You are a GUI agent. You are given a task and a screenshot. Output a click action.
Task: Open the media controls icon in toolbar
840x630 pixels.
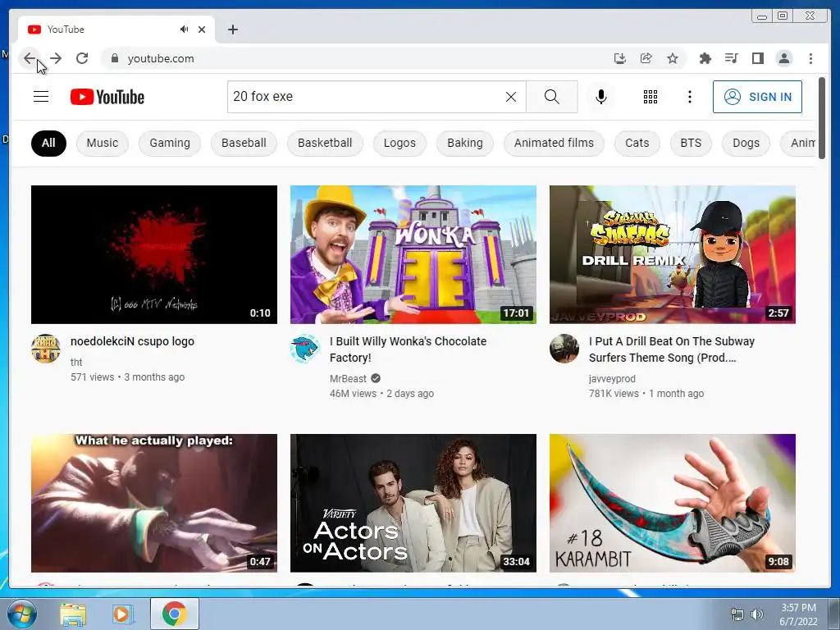point(731,58)
